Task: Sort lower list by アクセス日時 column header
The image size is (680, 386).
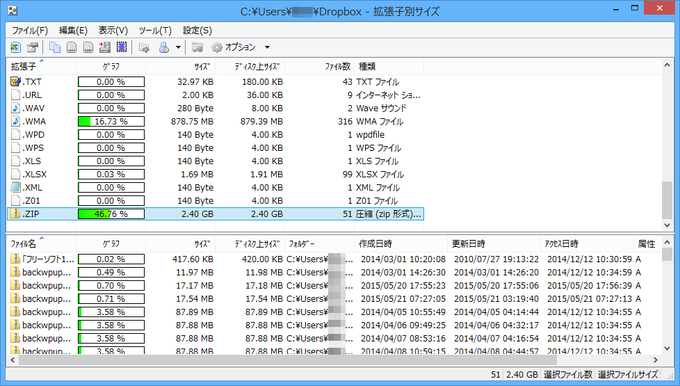Action: [x=587, y=244]
